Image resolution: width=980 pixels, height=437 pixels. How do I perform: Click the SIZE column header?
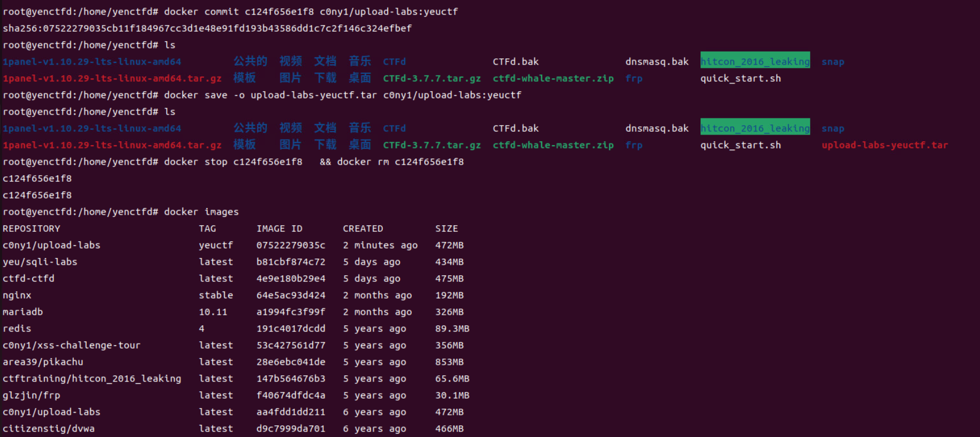pos(447,229)
